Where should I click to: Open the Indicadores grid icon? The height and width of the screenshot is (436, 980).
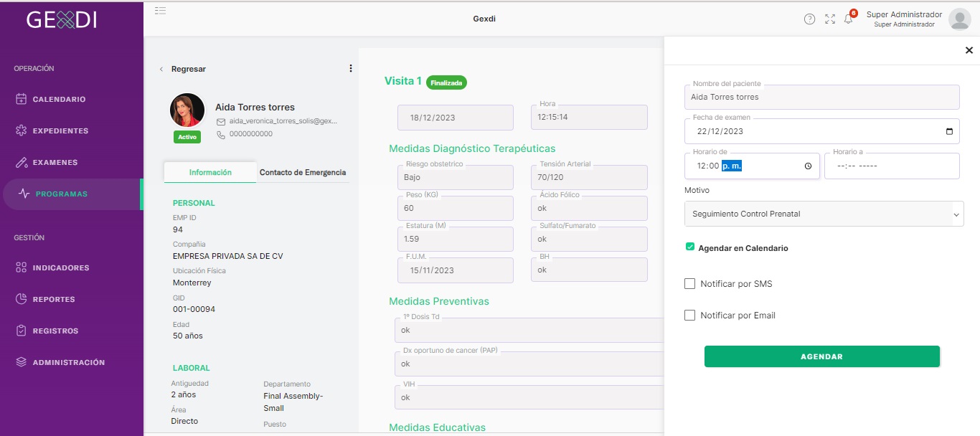(x=22, y=267)
